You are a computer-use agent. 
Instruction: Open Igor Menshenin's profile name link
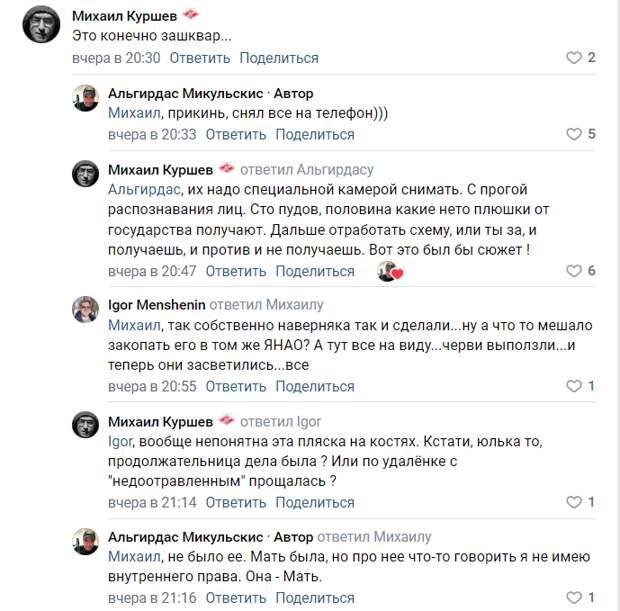pyautogui.click(x=157, y=305)
